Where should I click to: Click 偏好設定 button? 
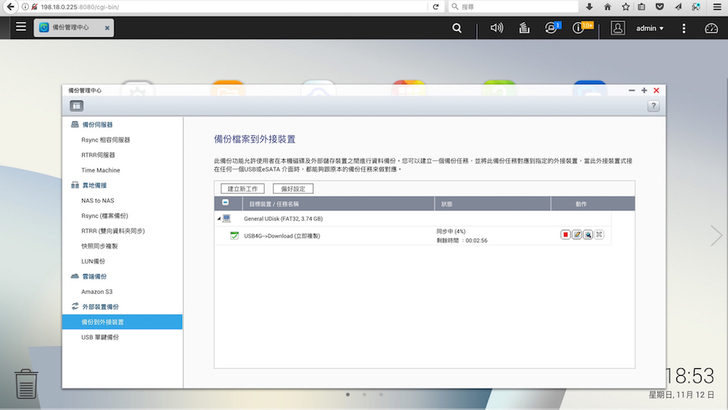294,188
